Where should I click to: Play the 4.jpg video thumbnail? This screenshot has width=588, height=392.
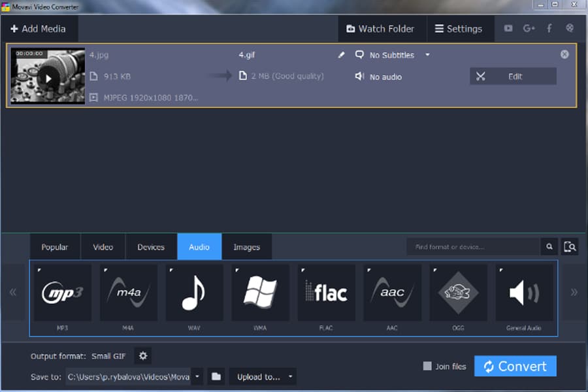point(47,78)
